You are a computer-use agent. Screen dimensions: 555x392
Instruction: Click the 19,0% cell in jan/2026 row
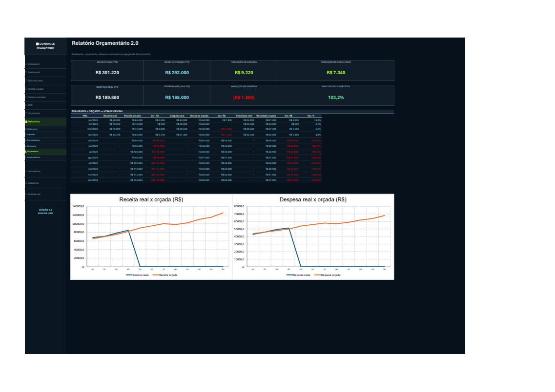(317, 120)
